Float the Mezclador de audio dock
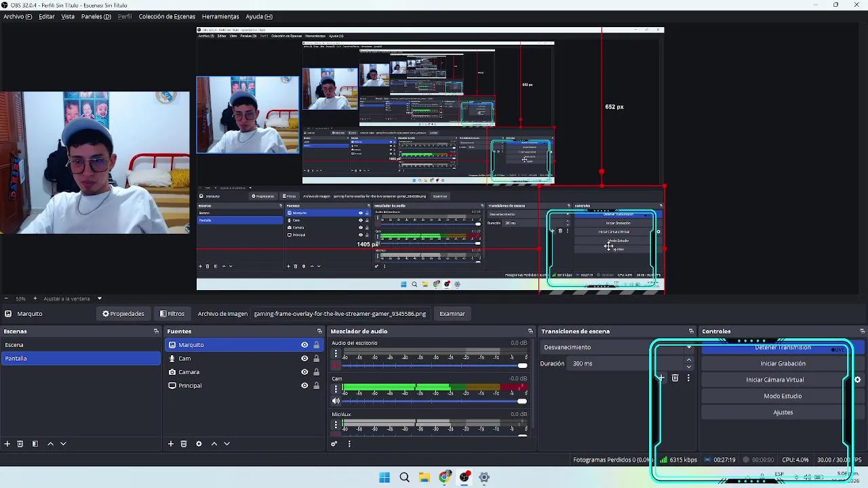868x488 pixels. click(530, 331)
